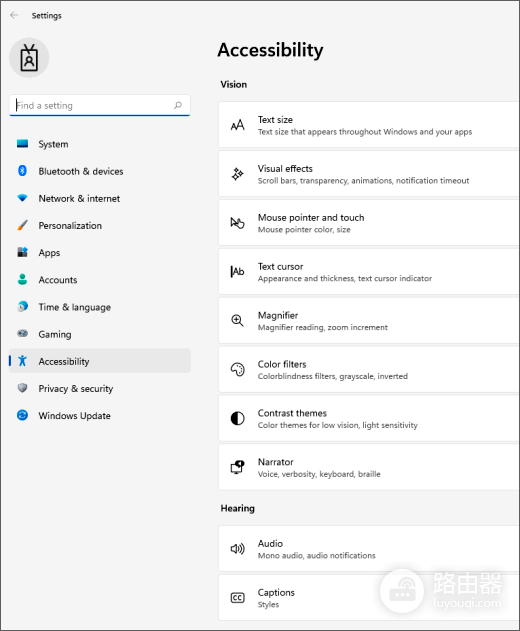The width and height of the screenshot is (520, 631).
Task: Click the Captions CC icon
Action: [237, 598]
